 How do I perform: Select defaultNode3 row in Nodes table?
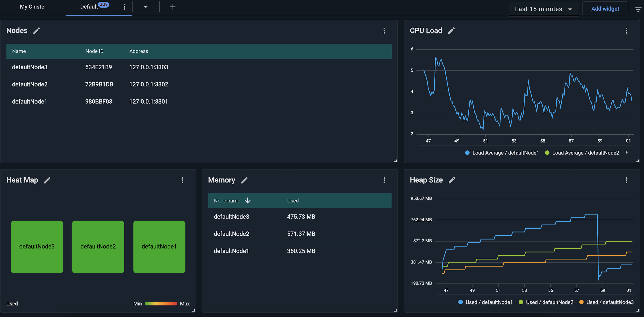click(199, 67)
